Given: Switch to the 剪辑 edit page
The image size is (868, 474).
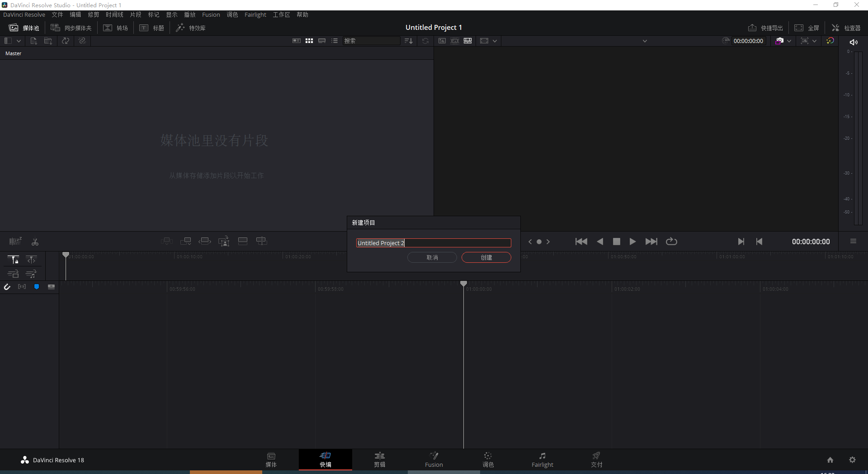Looking at the screenshot, I should (380, 460).
